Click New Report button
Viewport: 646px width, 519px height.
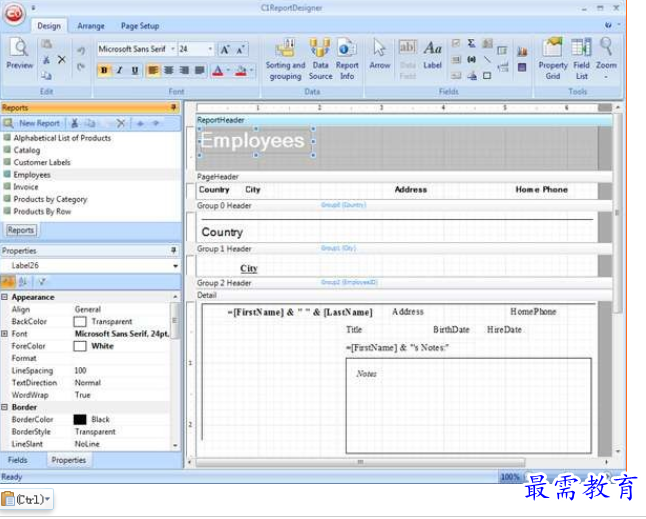point(32,123)
